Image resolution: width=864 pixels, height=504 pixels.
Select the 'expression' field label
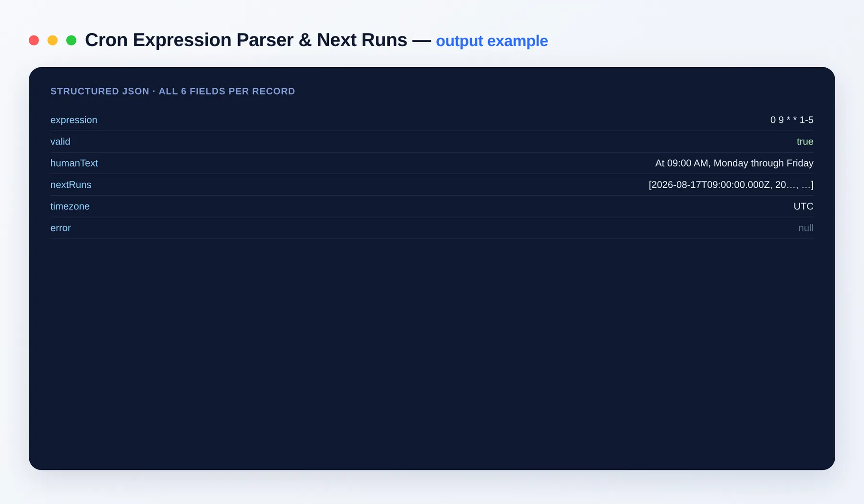pyautogui.click(x=74, y=120)
